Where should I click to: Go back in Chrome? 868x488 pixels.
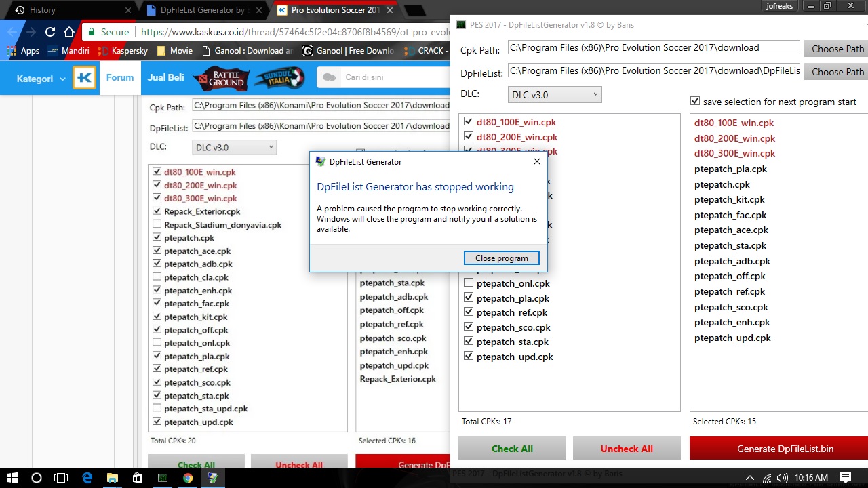click(x=12, y=32)
